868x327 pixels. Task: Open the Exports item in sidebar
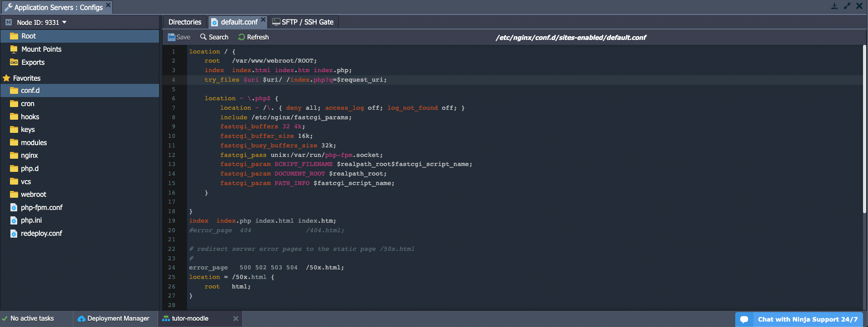33,62
